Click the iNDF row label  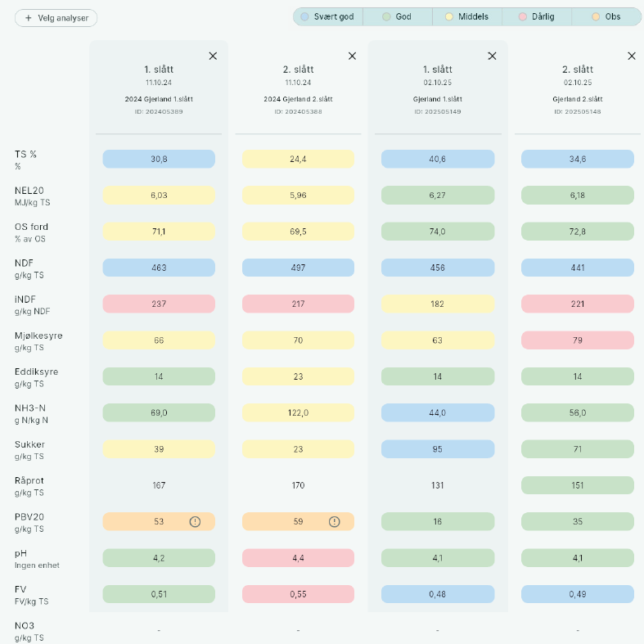(25, 299)
